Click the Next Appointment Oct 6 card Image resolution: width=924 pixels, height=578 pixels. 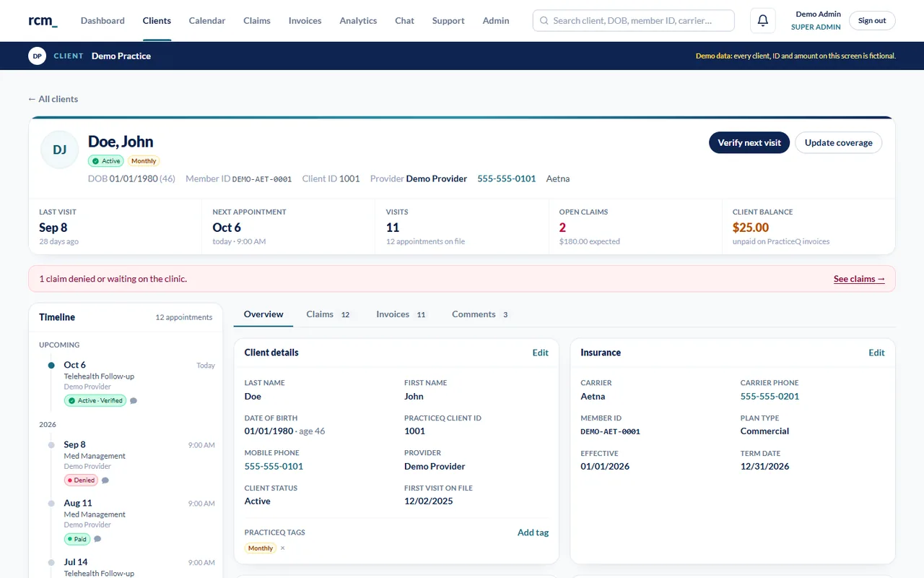pyautogui.click(x=288, y=227)
